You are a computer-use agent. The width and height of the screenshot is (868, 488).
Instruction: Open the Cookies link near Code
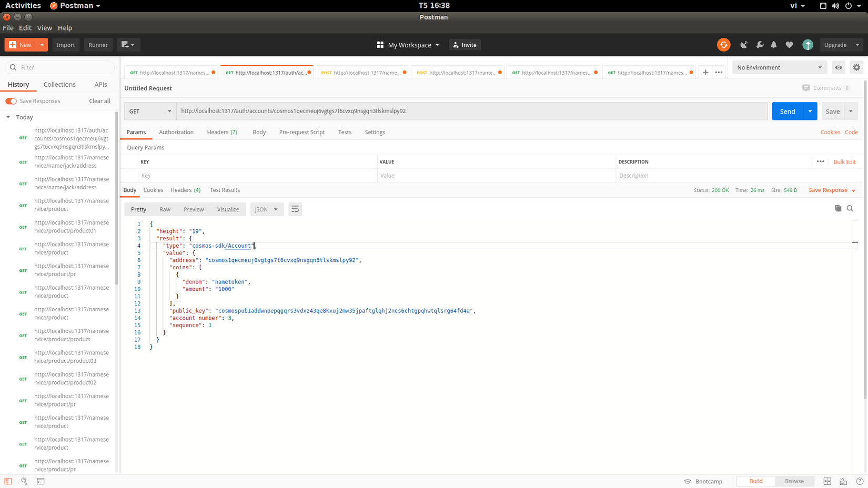(x=830, y=132)
